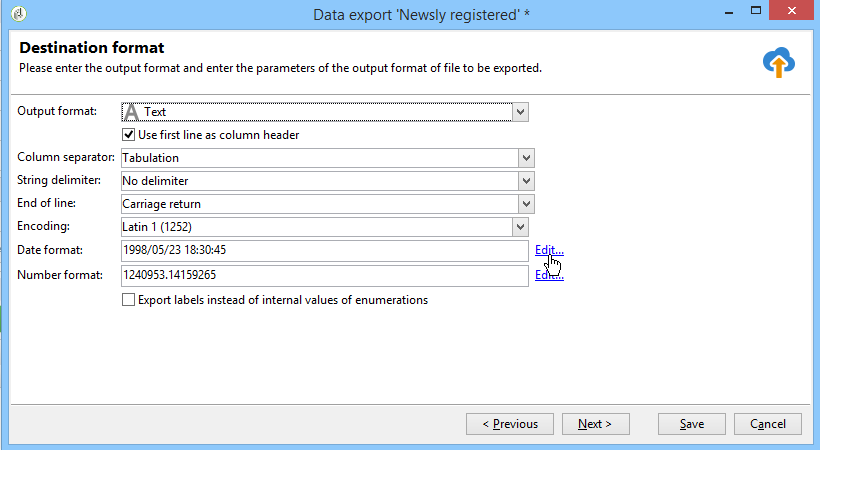The width and height of the screenshot is (850, 480).
Task: Open the Output format dropdown arrow
Action: (x=520, y=112)
